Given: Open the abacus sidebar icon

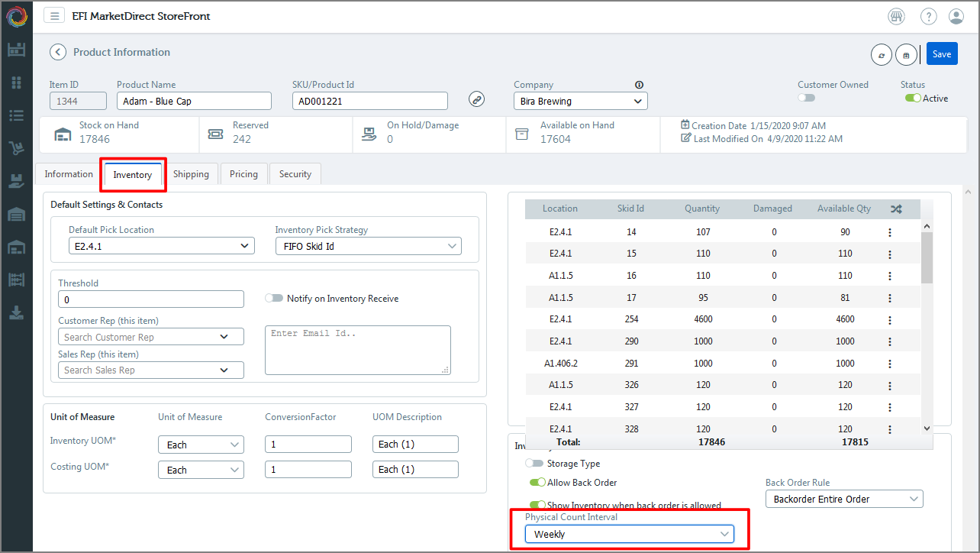Looking at the screenshot, I should tap(16, 280).
